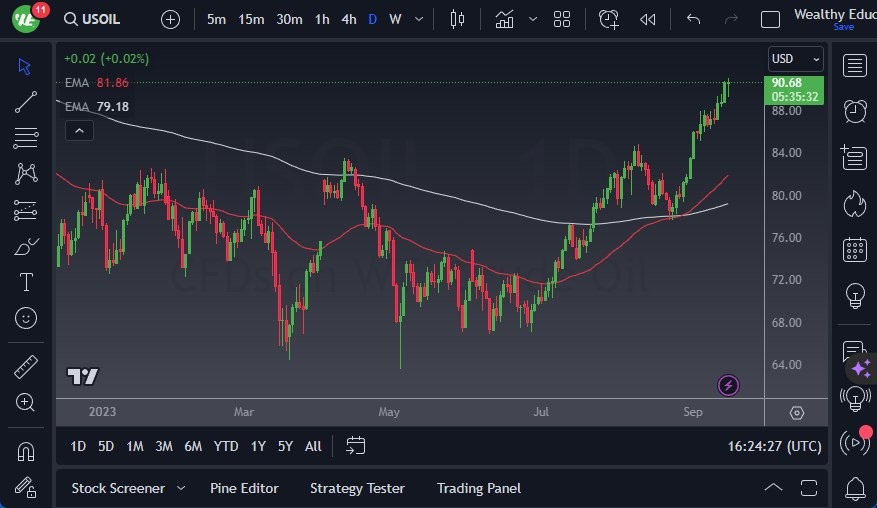Open the replay rewind button

[648, 19]
